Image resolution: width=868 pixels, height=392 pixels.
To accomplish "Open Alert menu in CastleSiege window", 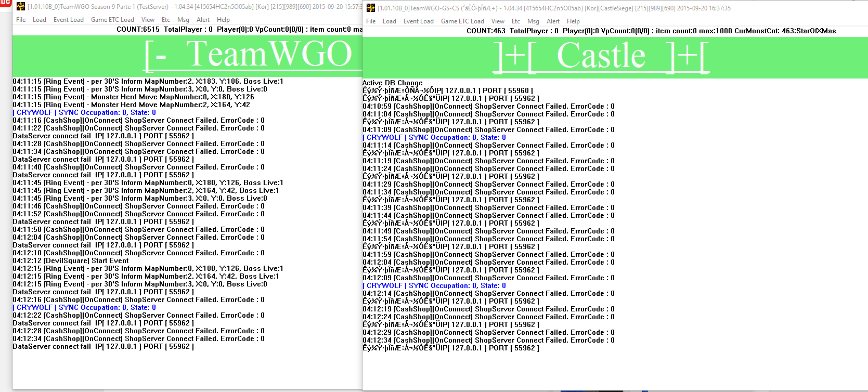I will click(x=553, y=21).
